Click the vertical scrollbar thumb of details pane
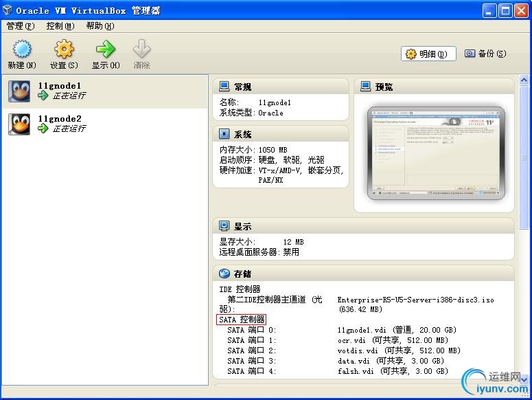The width and height of the screenshot is (532, 400). [524, 157]
